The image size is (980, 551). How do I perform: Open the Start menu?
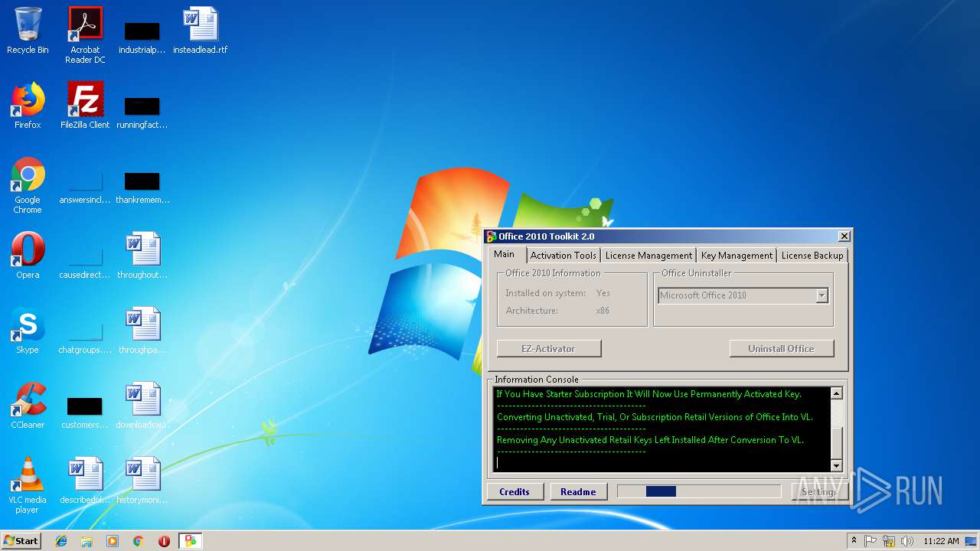21,541
